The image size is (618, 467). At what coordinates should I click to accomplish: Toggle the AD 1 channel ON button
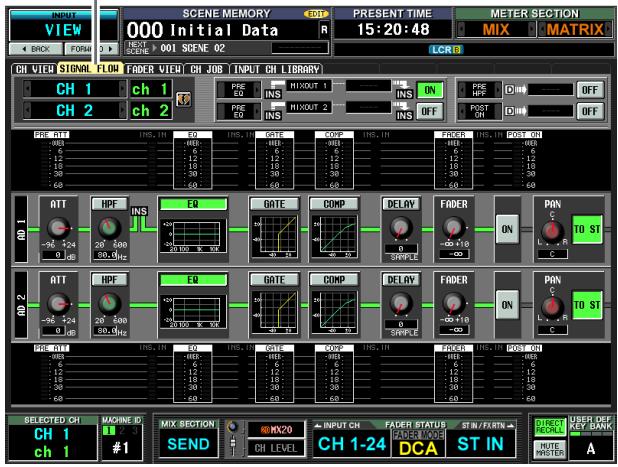coord(507,229)
